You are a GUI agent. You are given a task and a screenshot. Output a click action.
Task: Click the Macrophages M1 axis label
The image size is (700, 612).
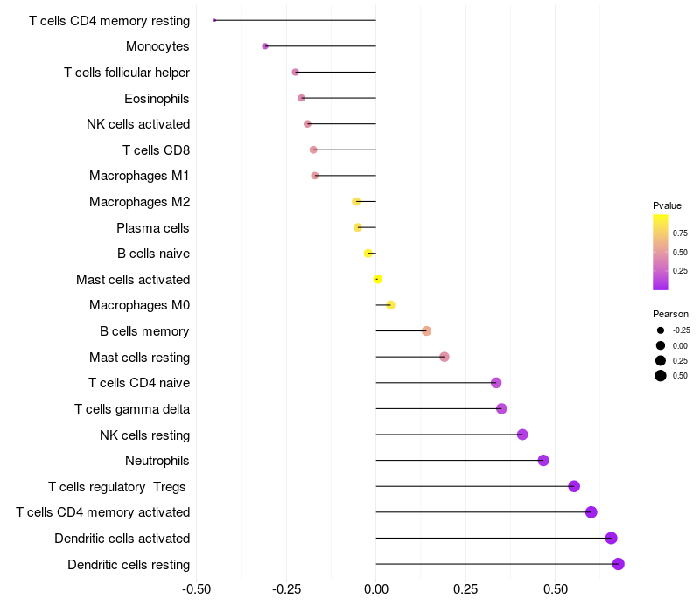tap(139, 176)
